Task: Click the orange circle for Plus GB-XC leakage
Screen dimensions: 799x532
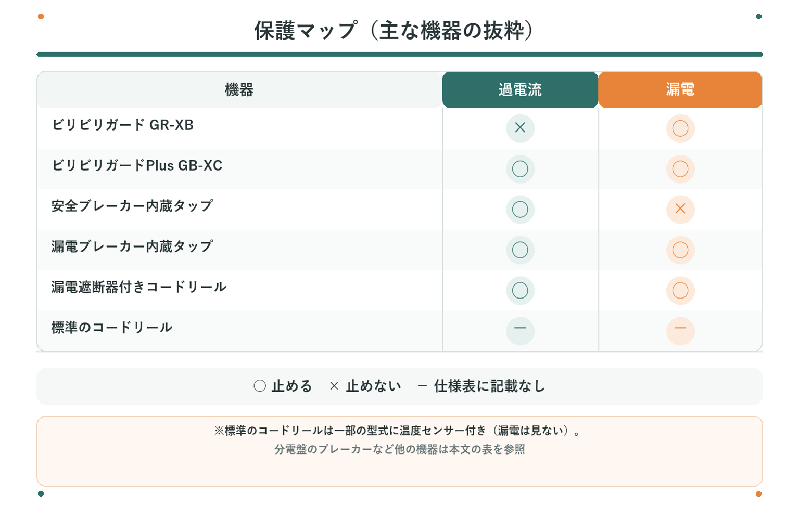Action: click(x=680, y=168)
